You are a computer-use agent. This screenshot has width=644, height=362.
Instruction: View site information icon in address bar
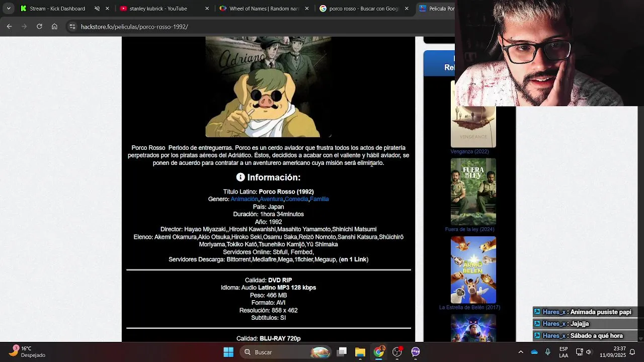coord(72,26)
